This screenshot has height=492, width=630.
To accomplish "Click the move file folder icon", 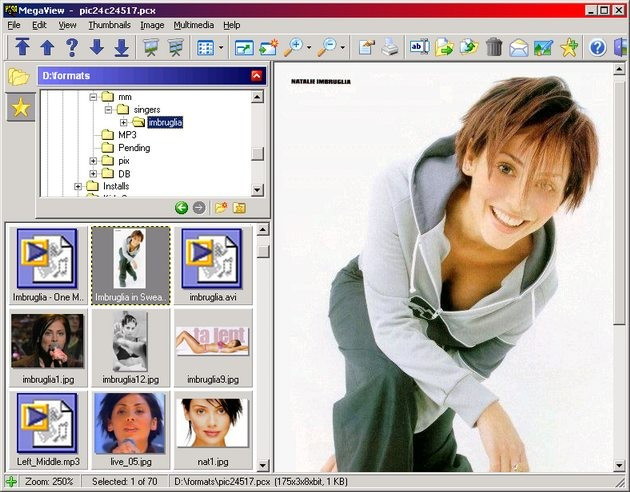I will 469,47.
